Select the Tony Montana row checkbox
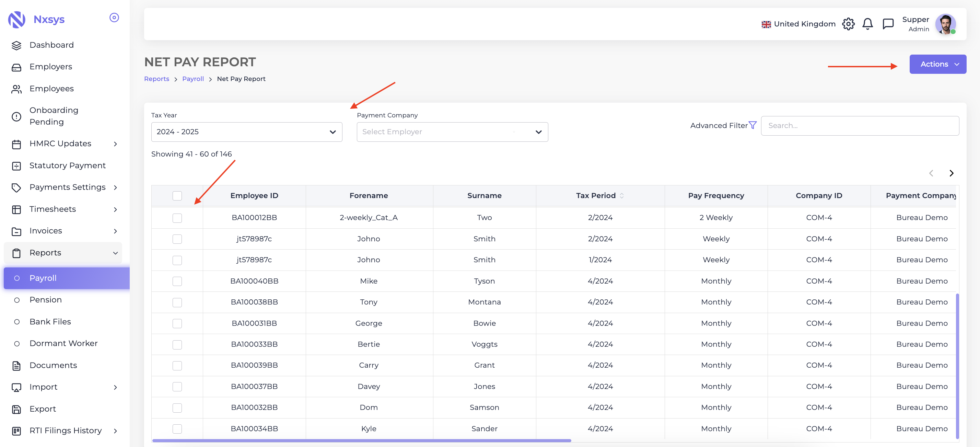980x447 pixels. 177,302
